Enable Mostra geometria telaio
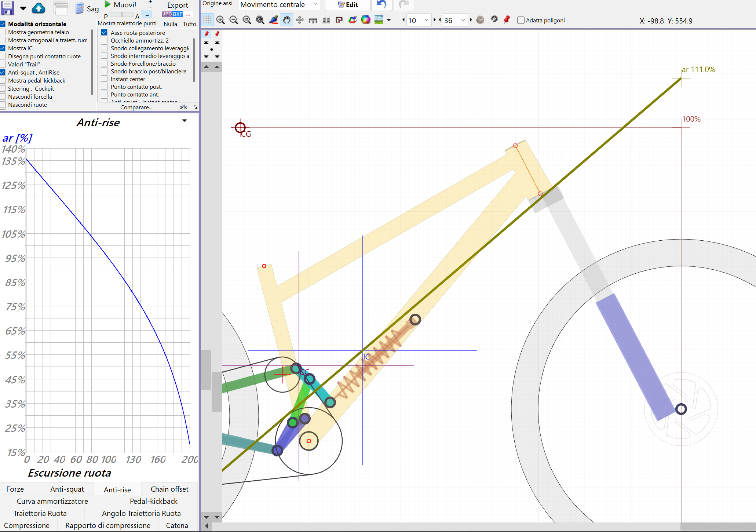Screen dimensions: 756x532 click(x=3, y=32)
